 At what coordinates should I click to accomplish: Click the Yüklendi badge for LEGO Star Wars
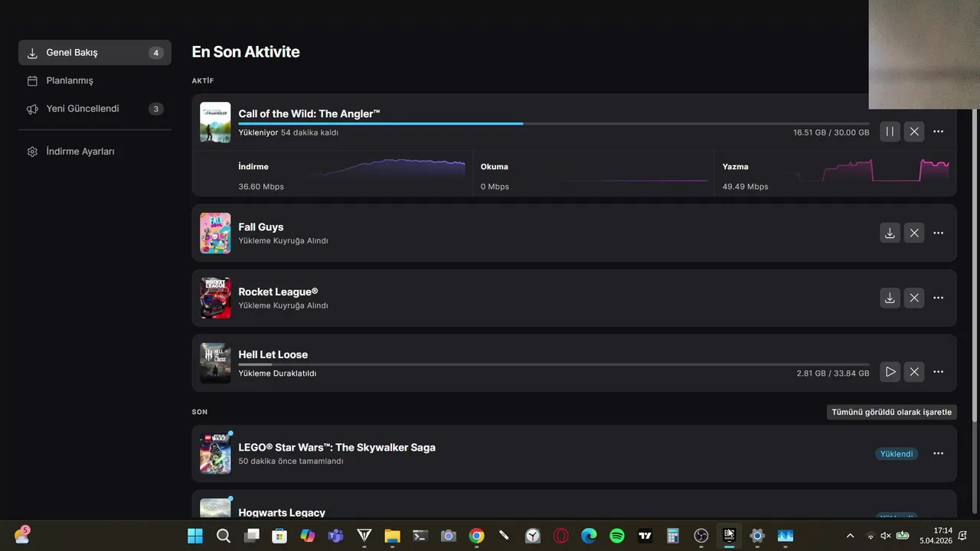897,454
